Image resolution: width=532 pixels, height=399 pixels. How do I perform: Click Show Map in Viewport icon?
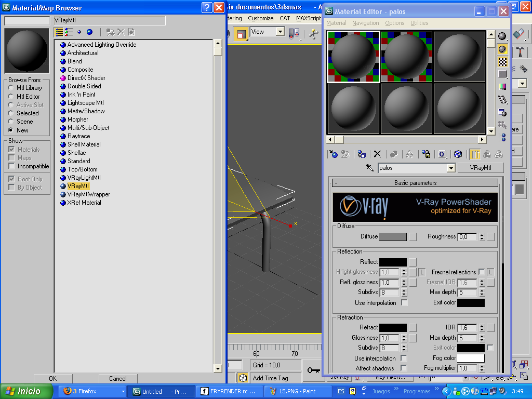click(458, 154)
